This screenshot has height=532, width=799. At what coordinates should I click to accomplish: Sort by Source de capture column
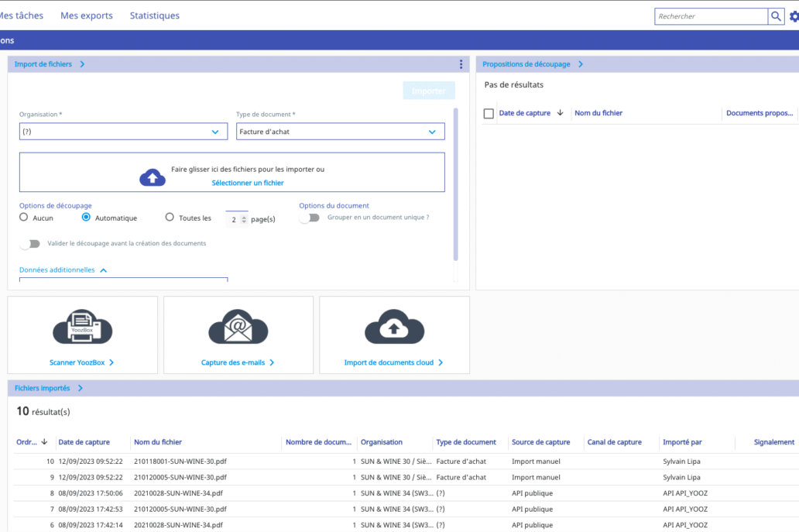click(x=540, y=442)
